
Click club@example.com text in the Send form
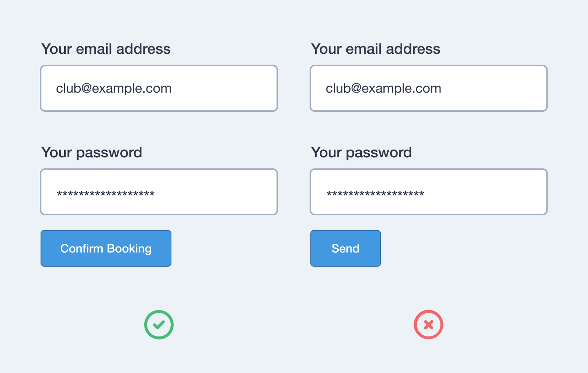(383, 88)
